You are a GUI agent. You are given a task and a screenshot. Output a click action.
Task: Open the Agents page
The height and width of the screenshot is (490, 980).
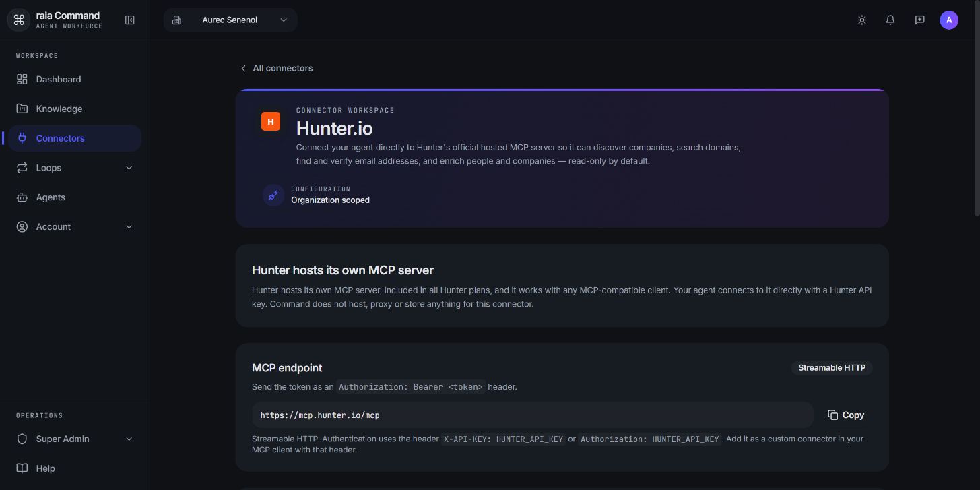point(75,197)
